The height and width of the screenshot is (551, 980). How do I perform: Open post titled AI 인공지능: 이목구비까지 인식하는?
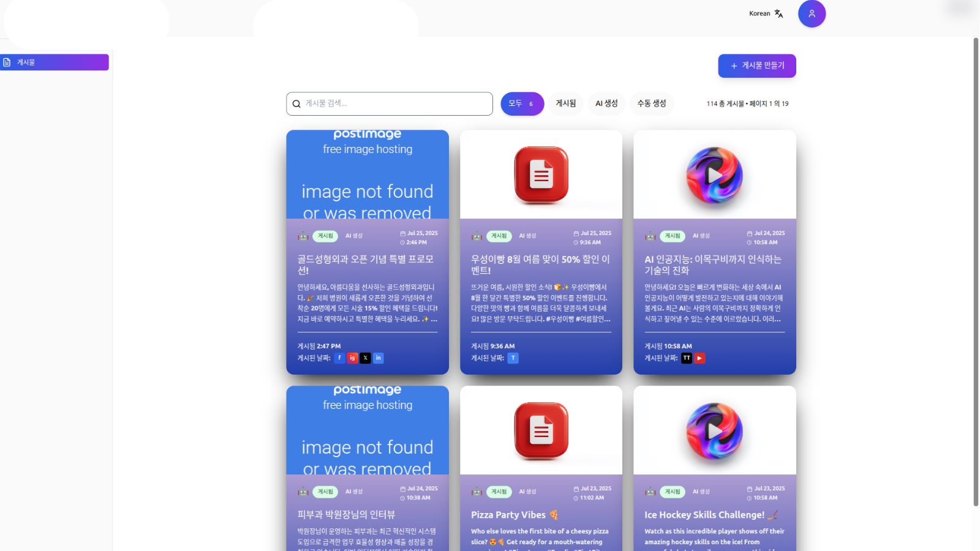[713, 265]
